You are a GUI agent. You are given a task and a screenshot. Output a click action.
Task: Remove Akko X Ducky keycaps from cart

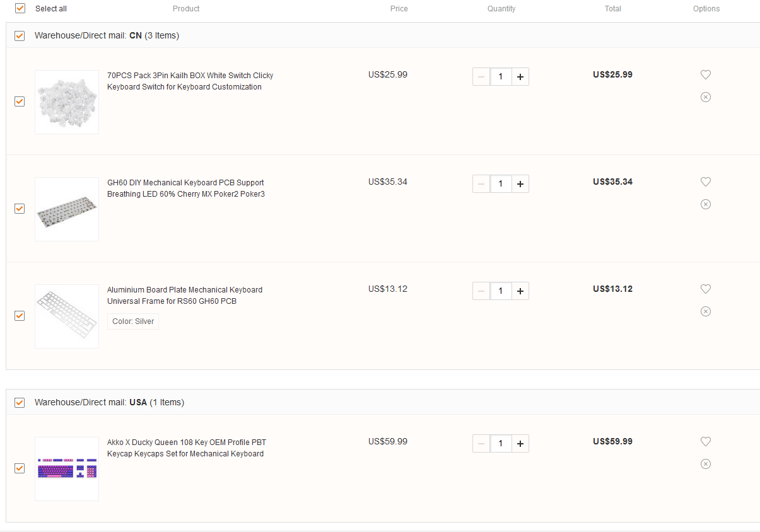point(706,464)
